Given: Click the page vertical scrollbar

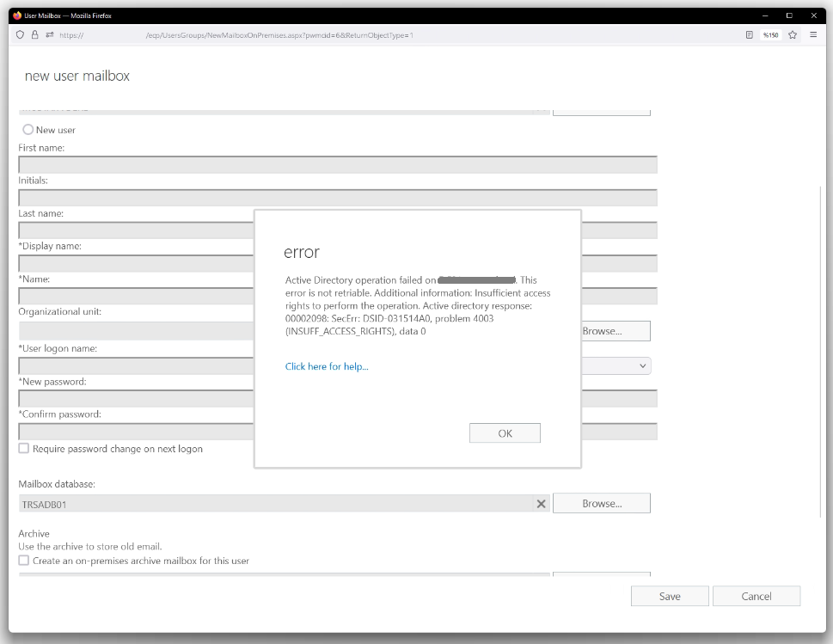Looking at the screenshot, I should tap(823, 351).
